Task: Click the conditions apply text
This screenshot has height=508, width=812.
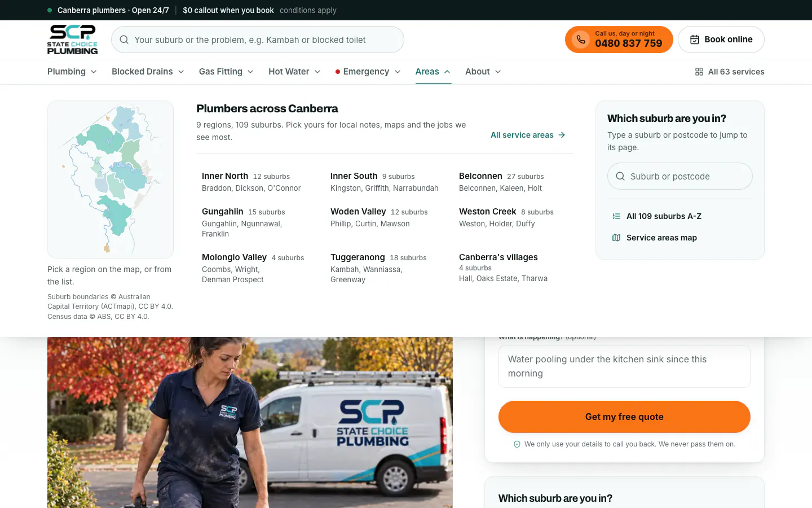Action: (x=308, y=10)
